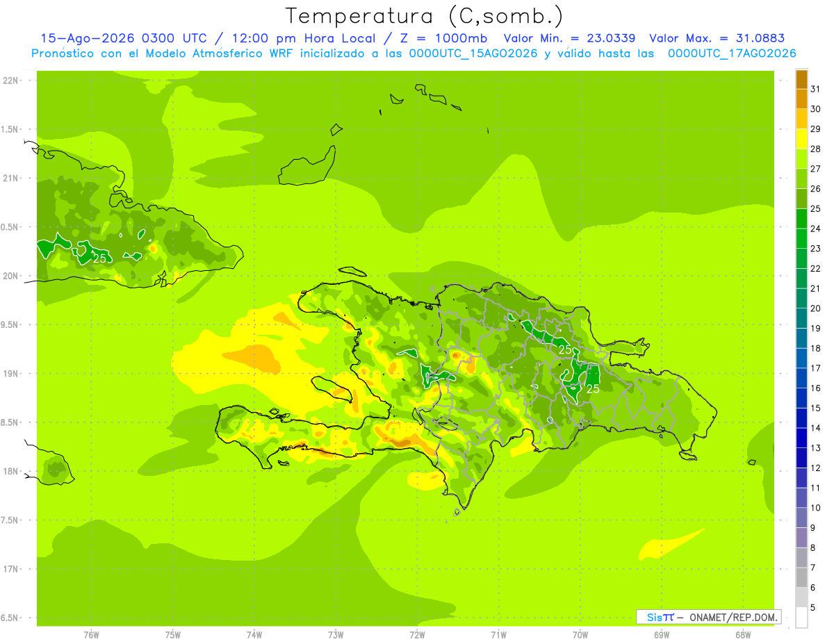Viewport: 834px width, 644px height.
Task: Click the legend value 29
Action: (816, 129)
